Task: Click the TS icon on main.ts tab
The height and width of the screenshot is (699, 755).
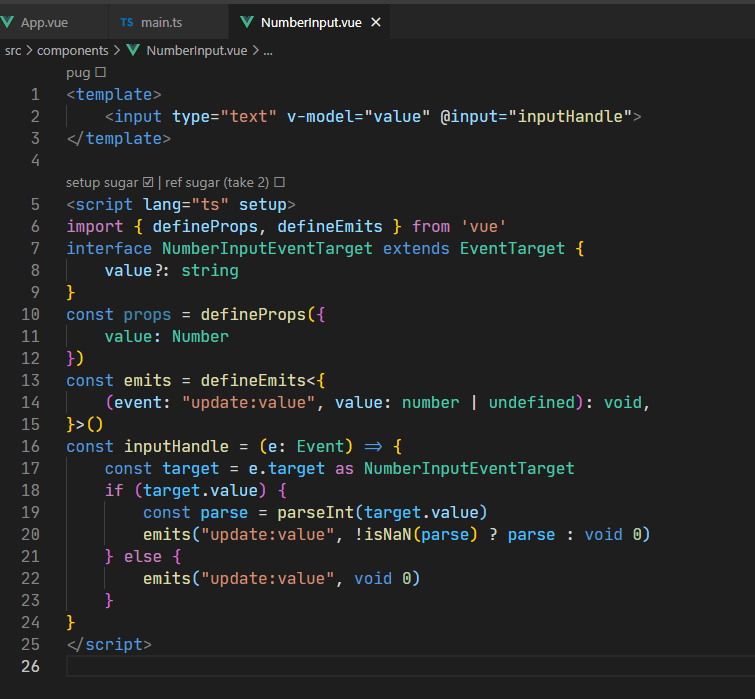Action: pos(127,23)
